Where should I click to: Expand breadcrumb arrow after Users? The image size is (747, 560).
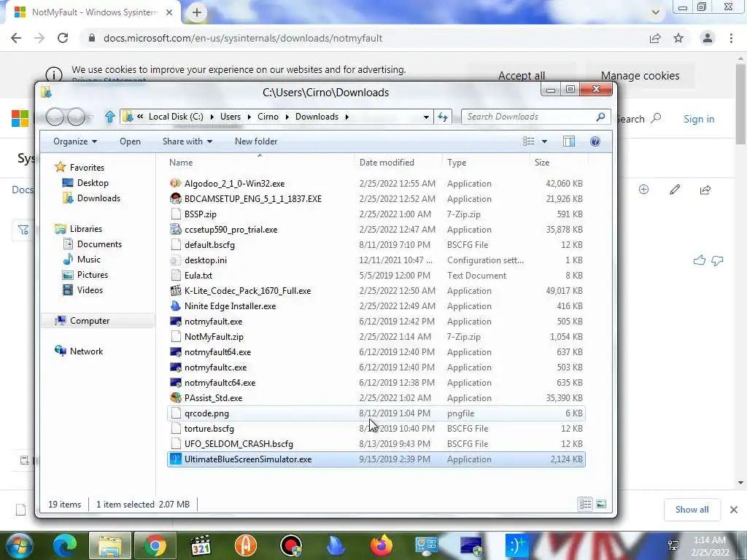(x=249, y=117)
